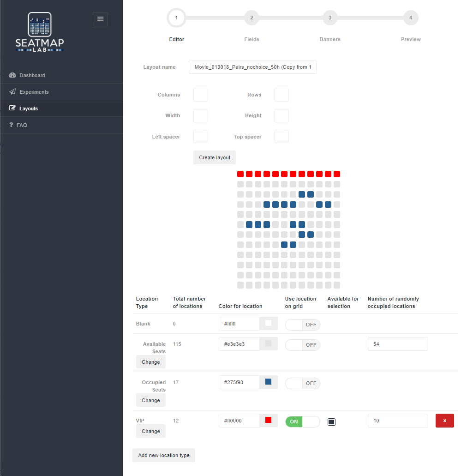Click the Dashboard gauge icon
This screenshot has height=476, width=467.
tap(12, 75)
